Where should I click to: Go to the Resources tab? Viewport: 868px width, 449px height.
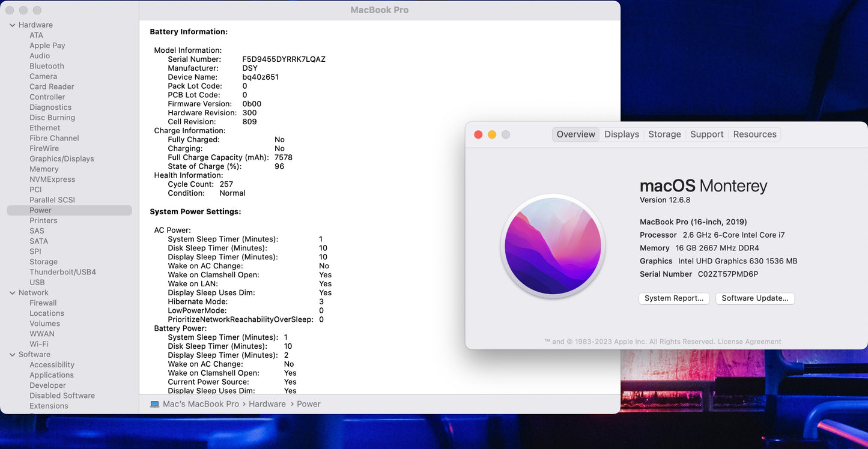754,134
